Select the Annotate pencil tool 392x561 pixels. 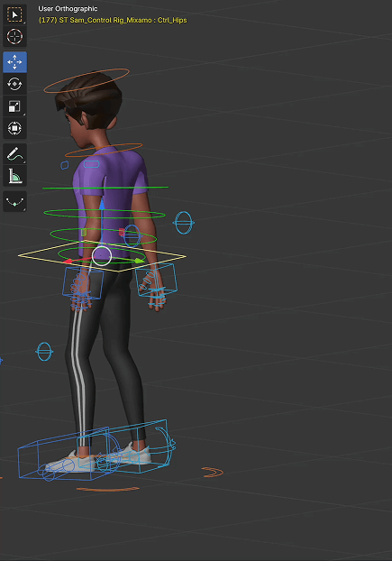[x=14, y=154]
